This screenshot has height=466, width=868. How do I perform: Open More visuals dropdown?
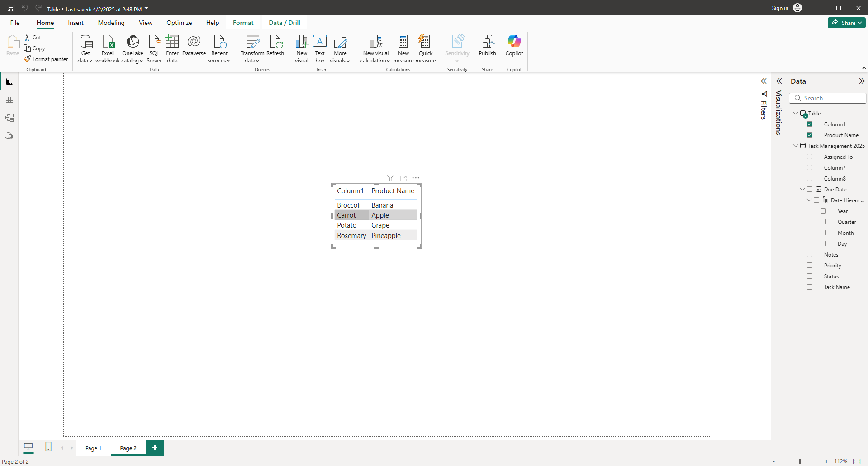[340, 49]
